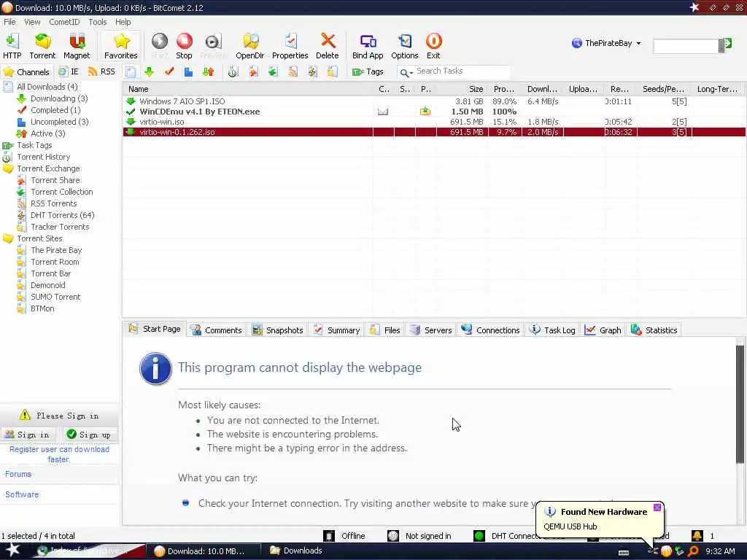
Task: Click the bell notification icon in status bar
Action: coord(697,536)
